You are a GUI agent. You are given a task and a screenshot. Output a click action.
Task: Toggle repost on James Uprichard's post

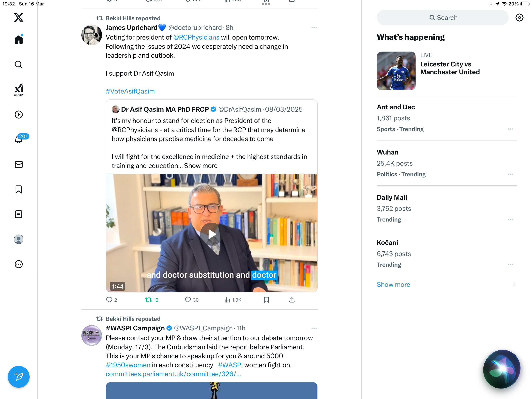tap(152, 300)
